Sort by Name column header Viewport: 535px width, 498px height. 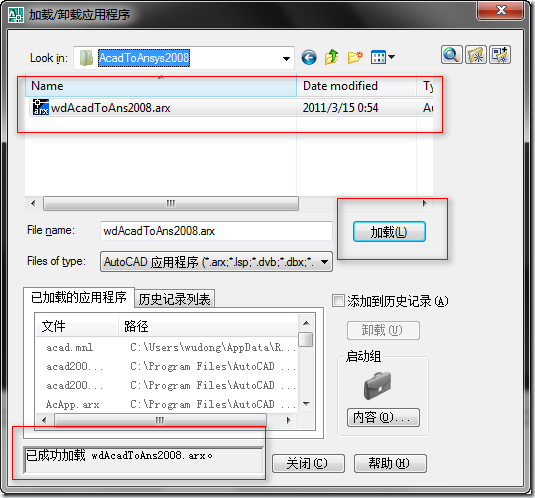(x=161, y=86)
